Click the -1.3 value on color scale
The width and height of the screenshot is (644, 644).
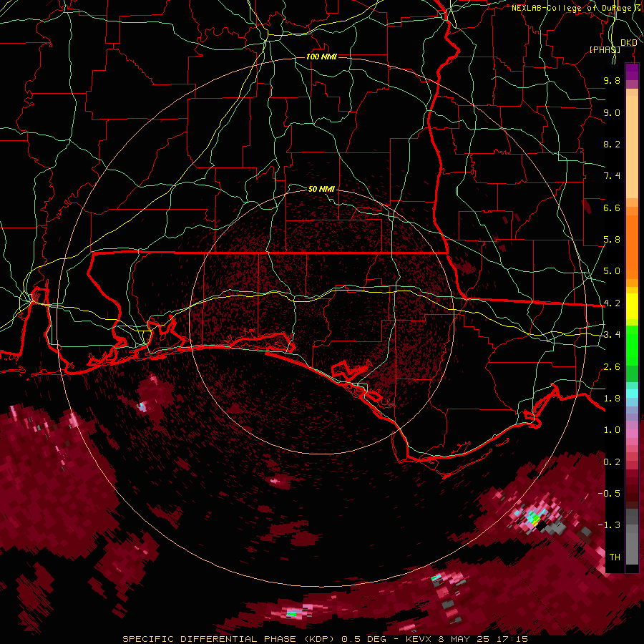tap(609, 525)
